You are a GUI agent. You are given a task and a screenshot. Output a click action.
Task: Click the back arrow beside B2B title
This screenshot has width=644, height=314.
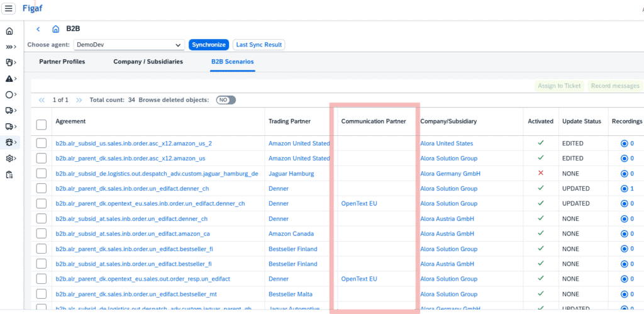pyautogui.click(x=38, y=29)
